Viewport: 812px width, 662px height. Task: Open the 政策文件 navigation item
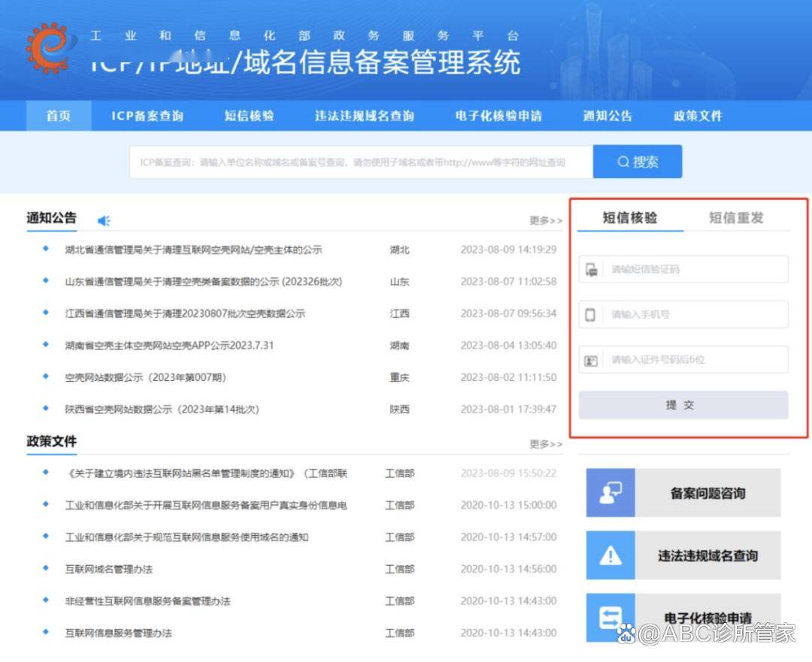(698, 116)
